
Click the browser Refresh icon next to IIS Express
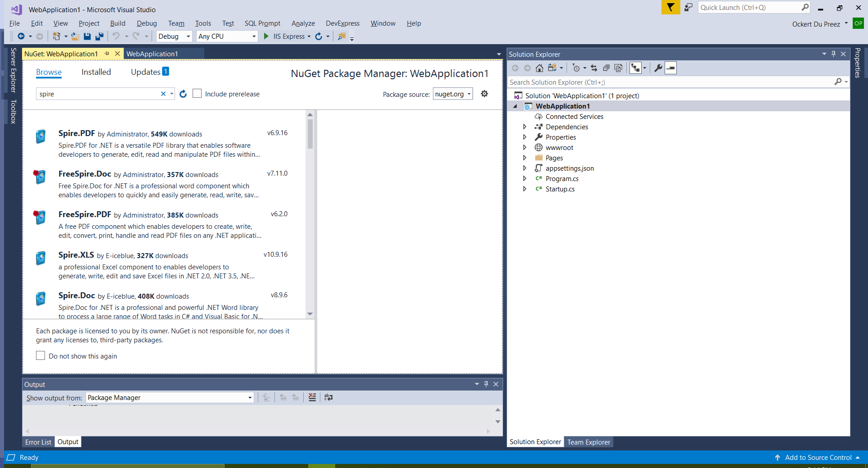click(x=319, y=36)
